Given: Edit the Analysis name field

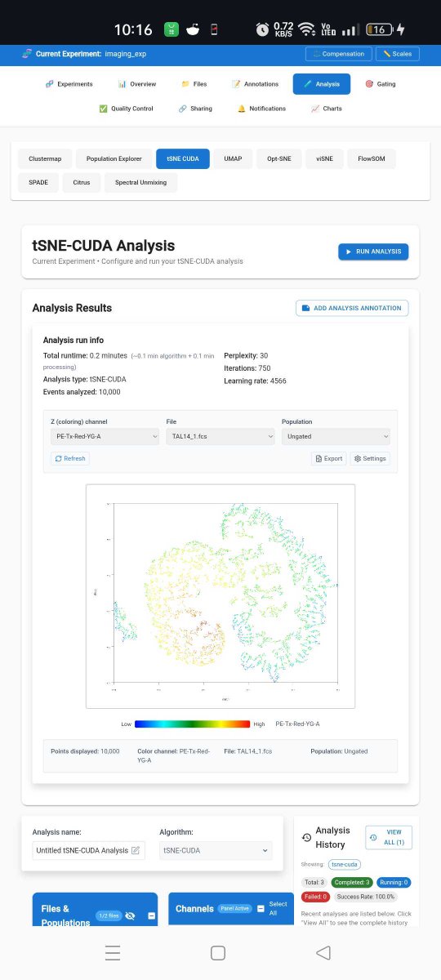Looking at the screenshot, I should pyautogui.click(x=88, y=850).
